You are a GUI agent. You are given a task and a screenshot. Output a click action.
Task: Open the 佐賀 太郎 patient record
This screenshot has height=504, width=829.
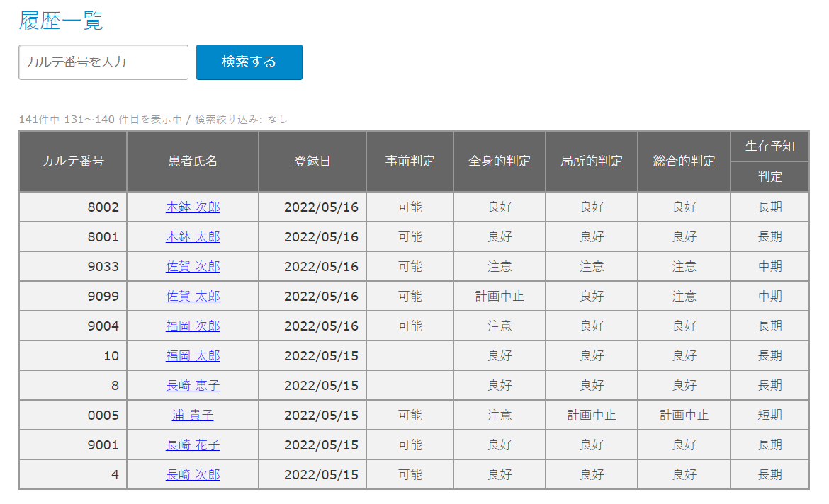click(x=193, y=297)
